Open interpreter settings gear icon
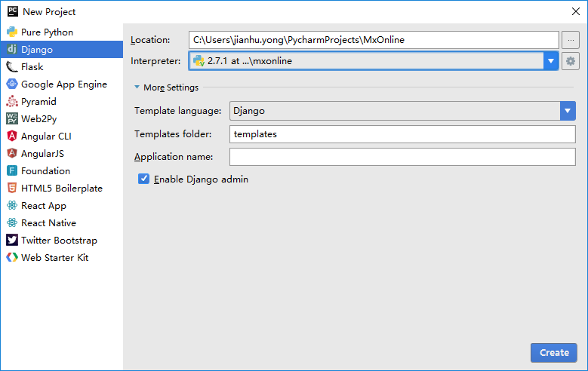The height and width of the screenshot is (371, 588). 571,61
